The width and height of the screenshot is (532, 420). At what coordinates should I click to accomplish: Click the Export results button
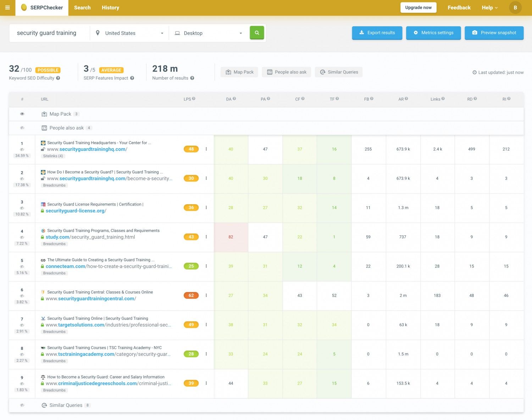click(377, 33)
